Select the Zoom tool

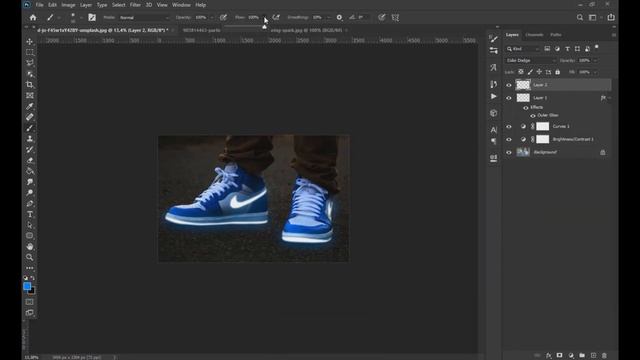pyautogui.click(x=30, y=258)
